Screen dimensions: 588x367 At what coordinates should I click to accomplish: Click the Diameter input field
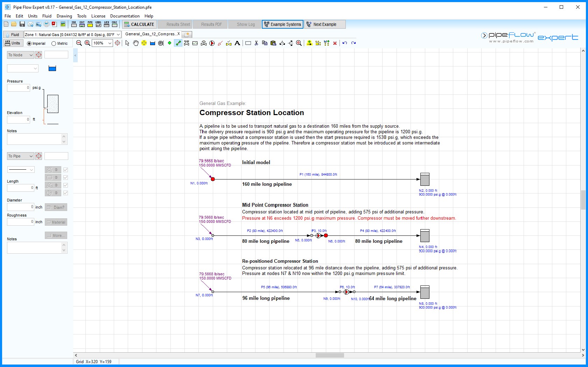coord(21,207)
